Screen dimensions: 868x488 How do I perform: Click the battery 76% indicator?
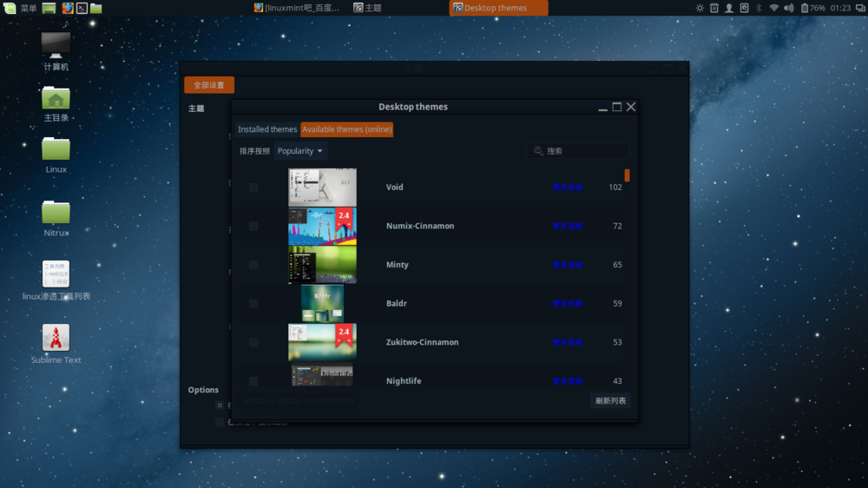[812, 8]
